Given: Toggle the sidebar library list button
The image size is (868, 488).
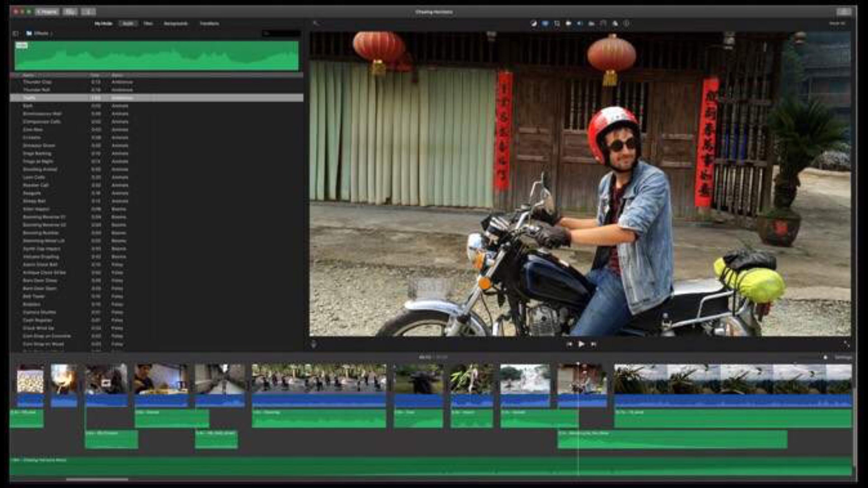Looking at the screenshot, I should point(16,33).
